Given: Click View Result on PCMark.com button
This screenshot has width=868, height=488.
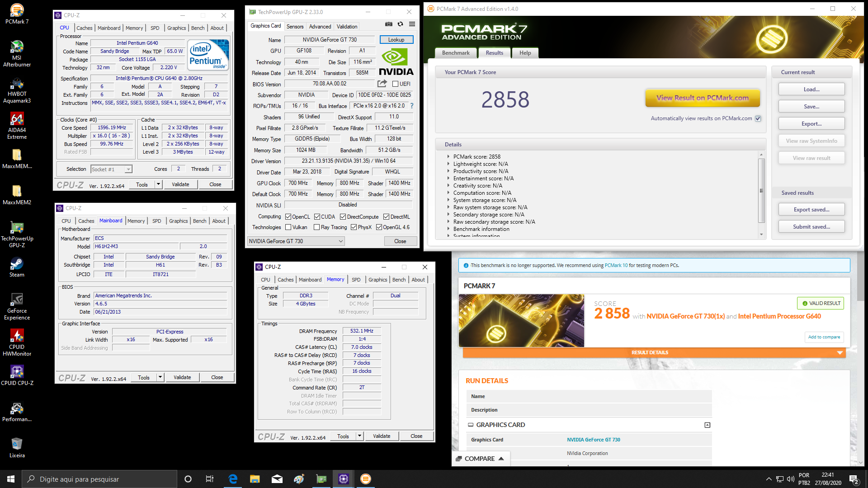Looking at the screenshot, I should [702, 98].
